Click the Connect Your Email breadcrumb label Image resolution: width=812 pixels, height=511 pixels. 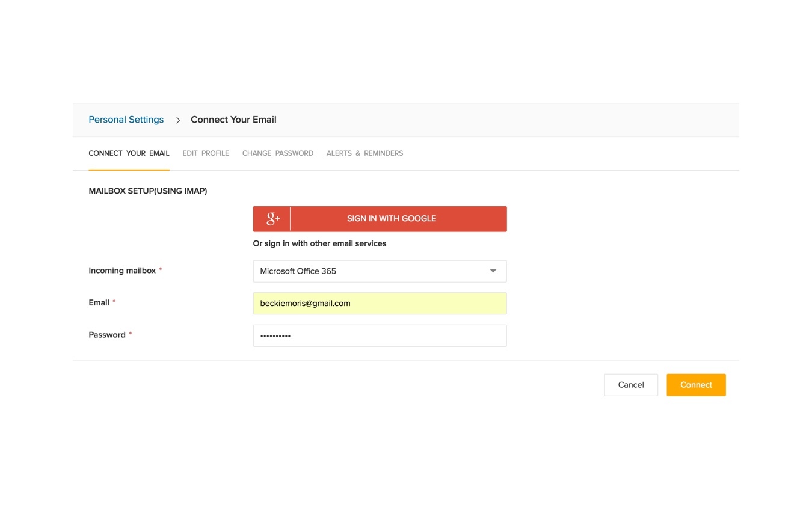pos(233,120)
